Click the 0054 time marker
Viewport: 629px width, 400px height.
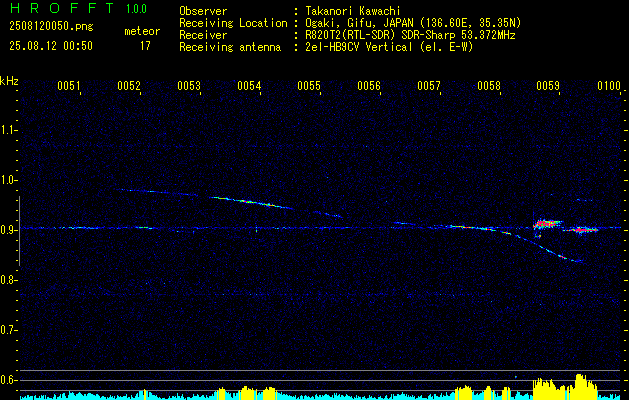249,85
